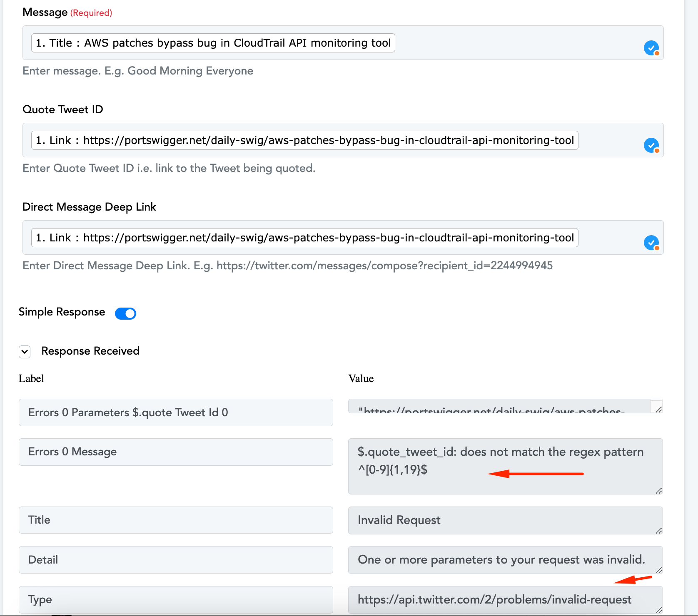Click the truncated portswigger URL value box
698x616 pixels.
(x=505, y=406)
